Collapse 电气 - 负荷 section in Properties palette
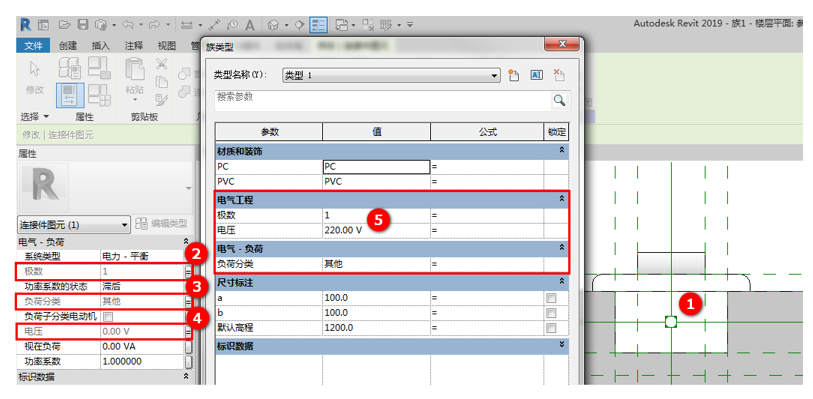 coord(187,241)
